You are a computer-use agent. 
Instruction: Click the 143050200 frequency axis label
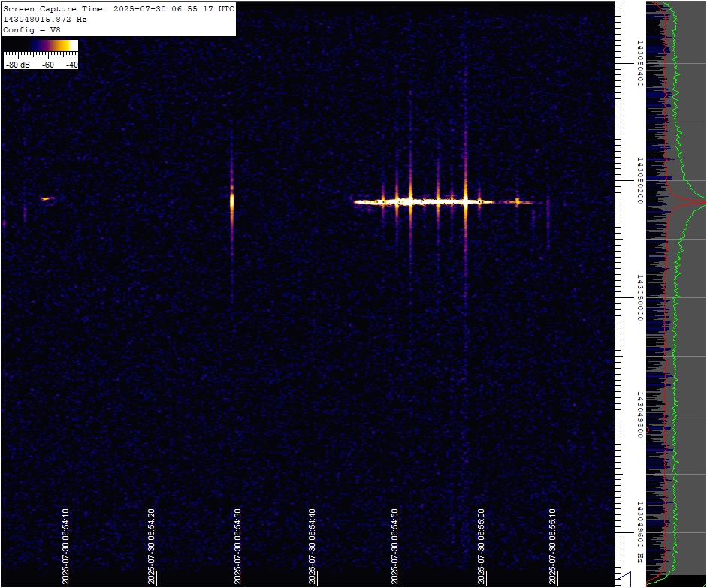click(639, 180)
